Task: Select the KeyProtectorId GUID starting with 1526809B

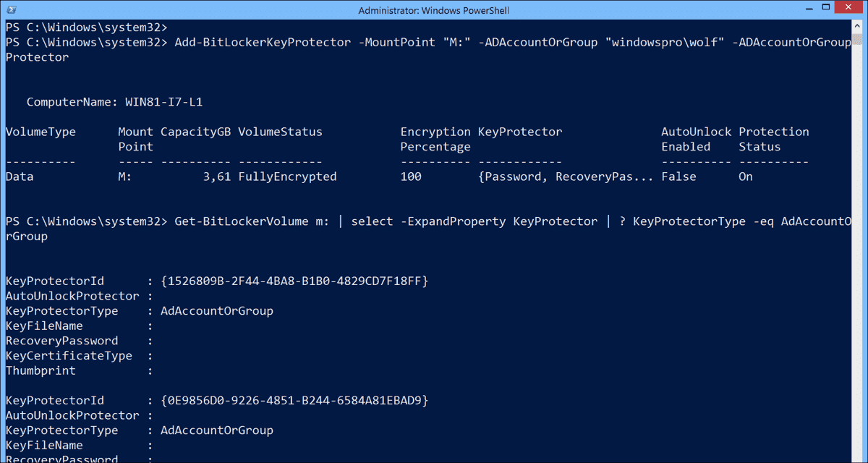Action: tap(292, 281)
